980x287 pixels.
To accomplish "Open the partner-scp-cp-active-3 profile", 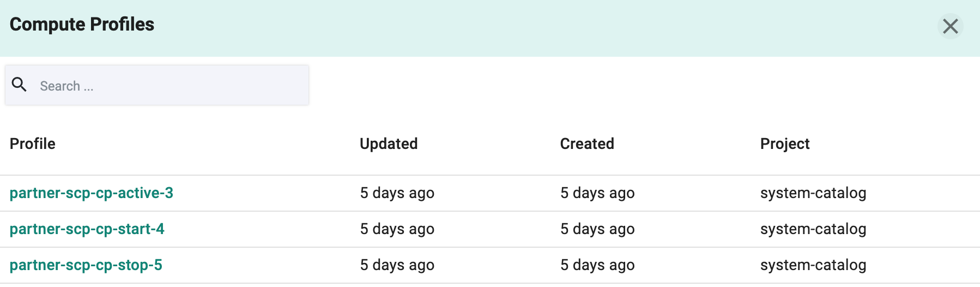I will 92,193.
